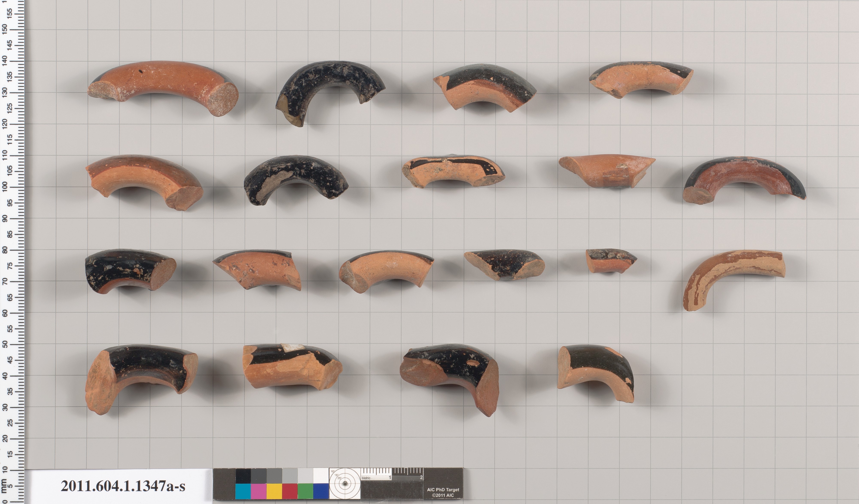Click the 100 mark on the vertical ruler
The width and height of the screenshot is (859, 504).
coord(5,187)
